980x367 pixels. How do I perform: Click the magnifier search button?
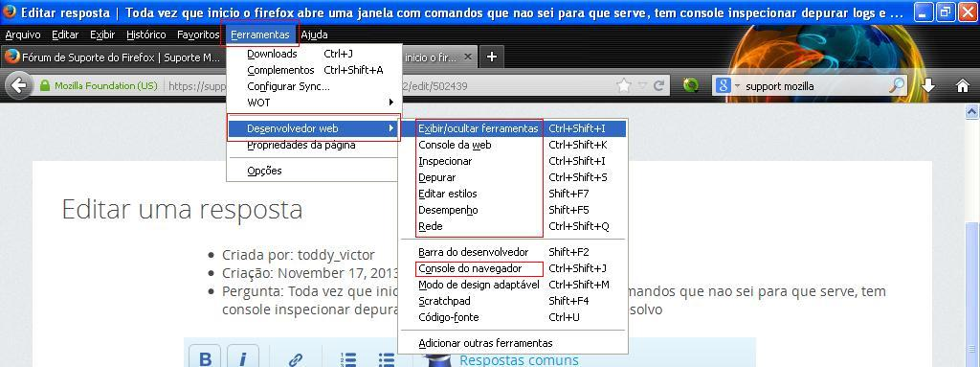click(897, 86)
